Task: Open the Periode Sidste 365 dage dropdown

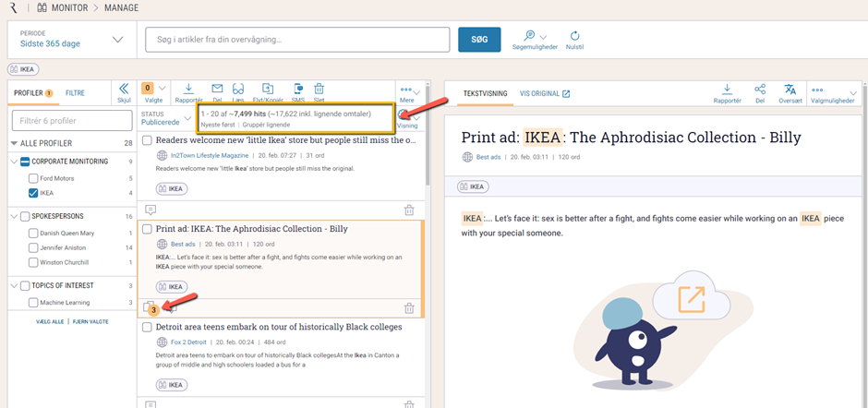Action: click(x=71, y=40)
